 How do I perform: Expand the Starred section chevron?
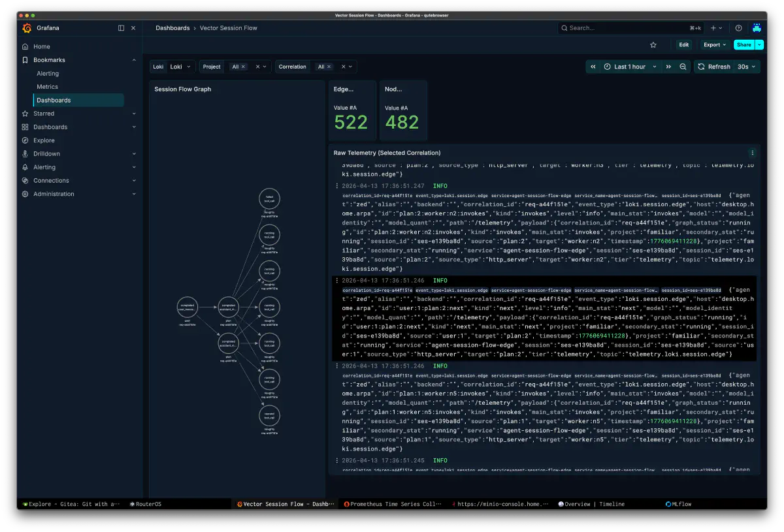(x=134, y=114)
